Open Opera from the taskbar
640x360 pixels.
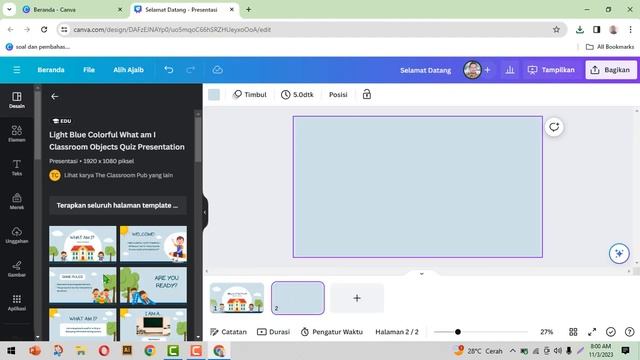click(104, 351)
